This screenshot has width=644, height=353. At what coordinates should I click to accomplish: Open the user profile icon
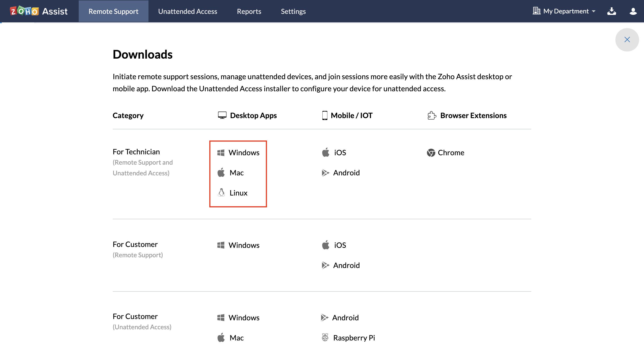[633, 11]
